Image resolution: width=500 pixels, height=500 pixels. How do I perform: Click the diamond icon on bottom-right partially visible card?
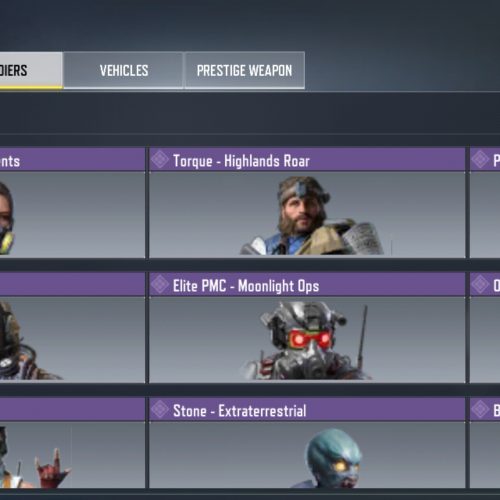click(x=480, y=409)
